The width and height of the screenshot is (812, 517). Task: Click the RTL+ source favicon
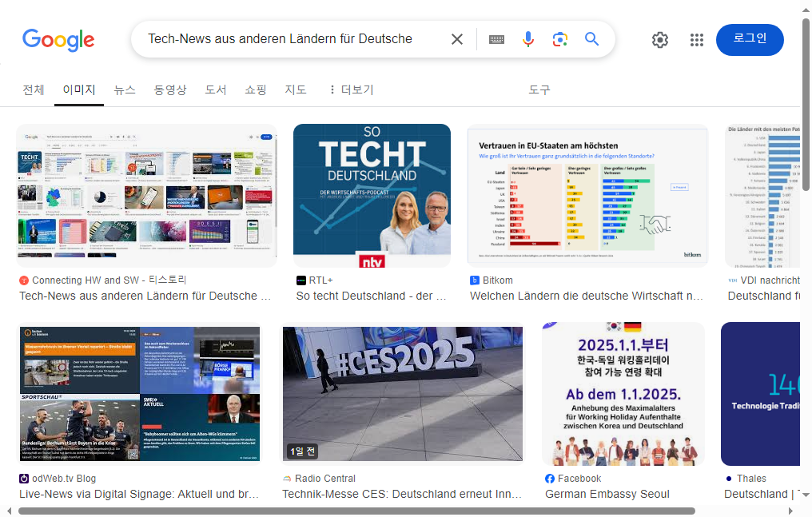click(301, 280)
